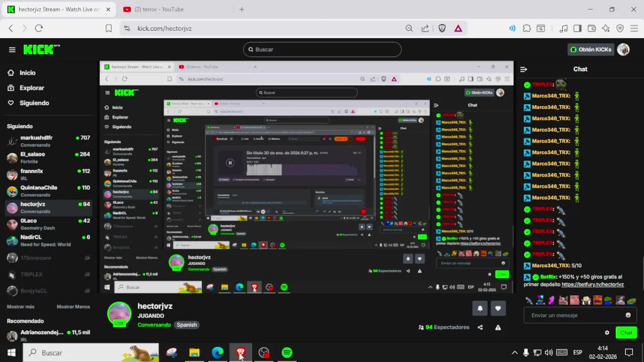The image size is (644, 362).
Task: Open the browser main menu button
Action: tap(634, 29)
